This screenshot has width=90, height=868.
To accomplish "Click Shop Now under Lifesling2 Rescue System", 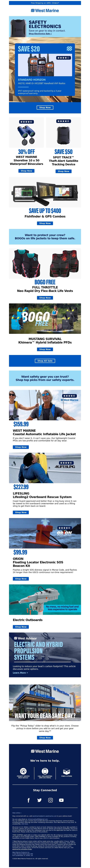I will (x=21, y=512).
